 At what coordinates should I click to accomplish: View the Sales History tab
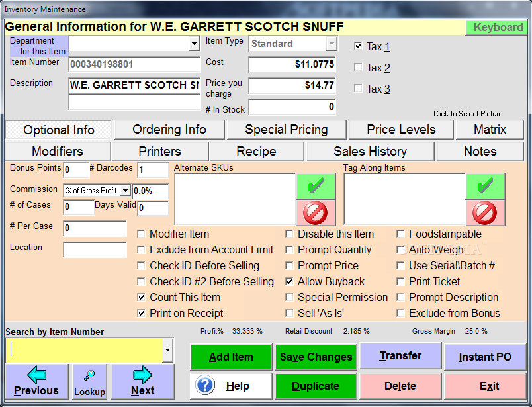[370, 151]
